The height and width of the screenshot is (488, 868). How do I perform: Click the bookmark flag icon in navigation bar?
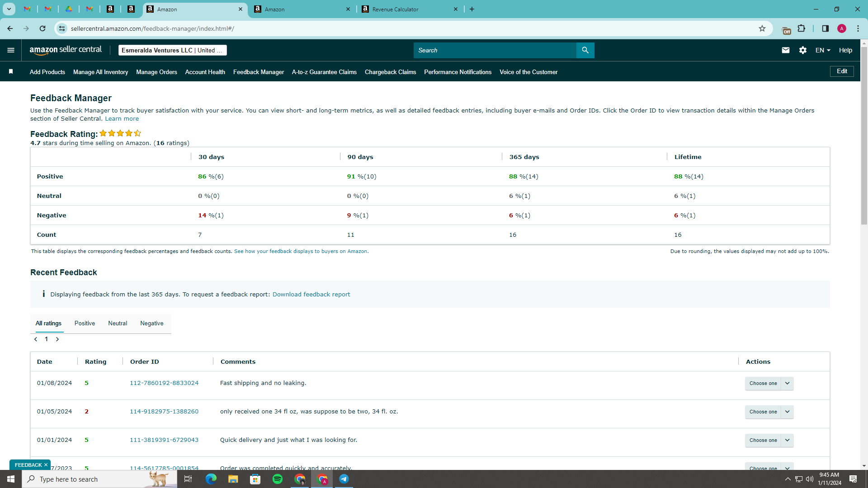click(11, 71)
